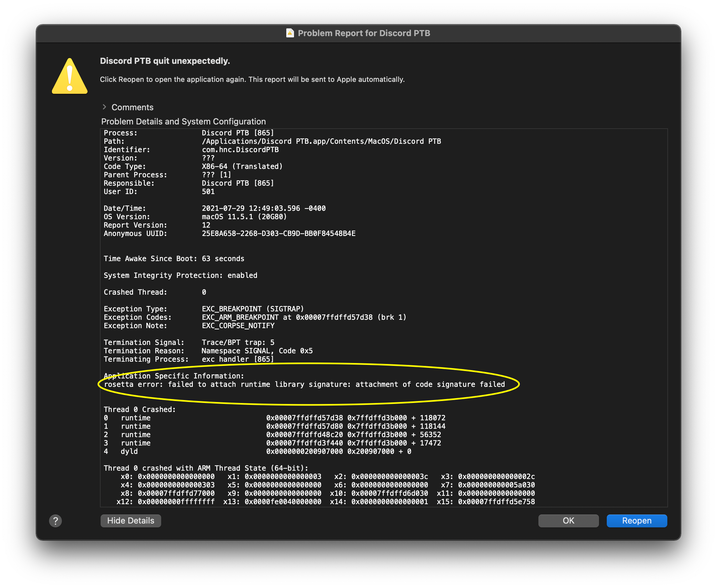717x588 pixels.
Task: Click Reopen to relaunch Discord PTB
Action: click(x=636, y=521)
